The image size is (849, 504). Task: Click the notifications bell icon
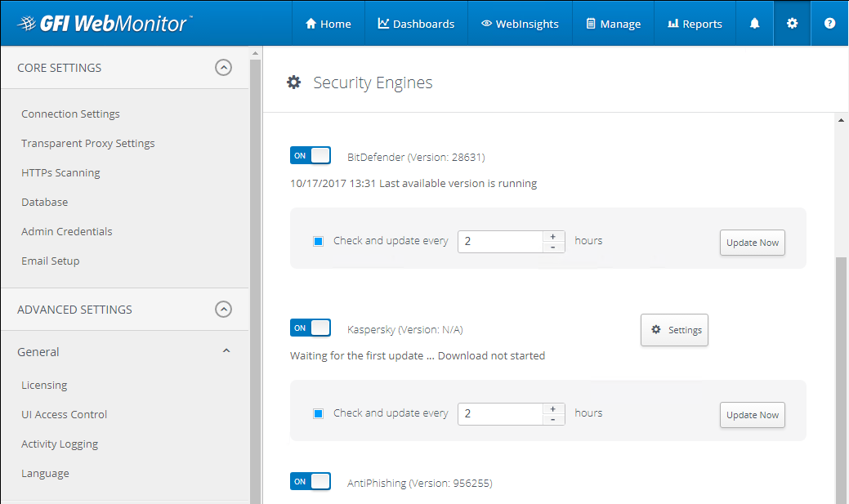pyautogui.click(x=754, y=24)
